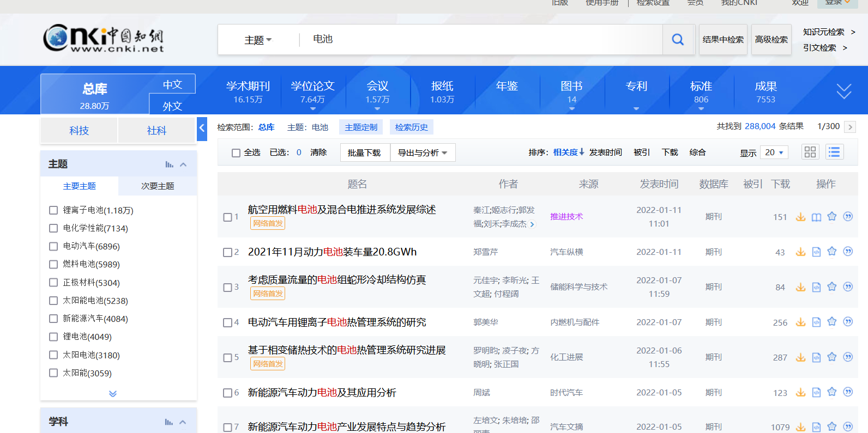Collapse the 主题 filter panel
This screenshot has width=868, height=433.
click(x=183, y=164)
